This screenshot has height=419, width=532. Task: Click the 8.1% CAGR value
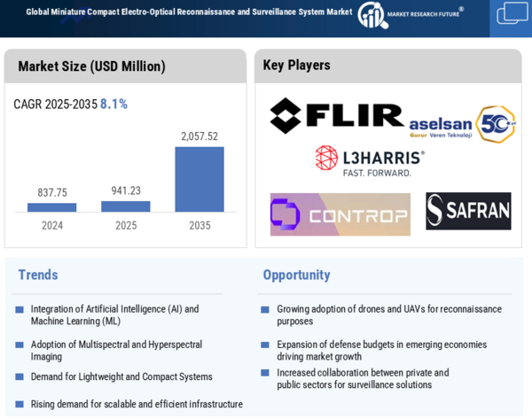113,104
